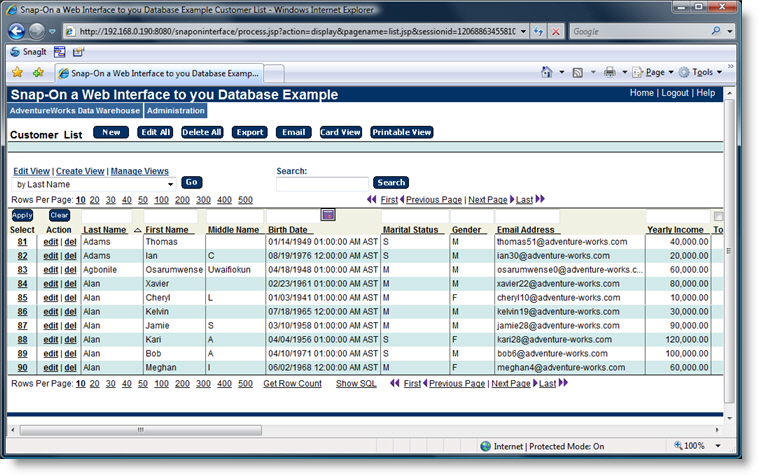Viewport: 758px width, 475px height.
Task: Click the Edit All button
Action: coord(155,132)
